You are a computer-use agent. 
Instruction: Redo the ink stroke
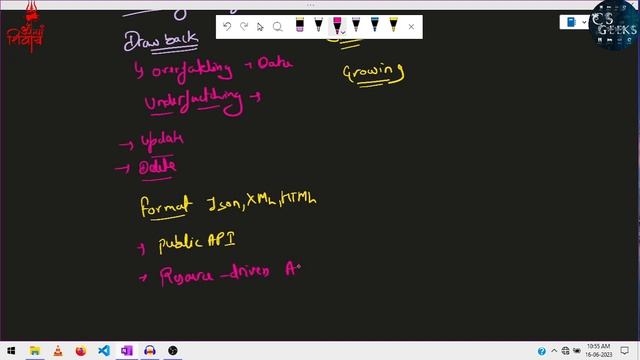244,27
